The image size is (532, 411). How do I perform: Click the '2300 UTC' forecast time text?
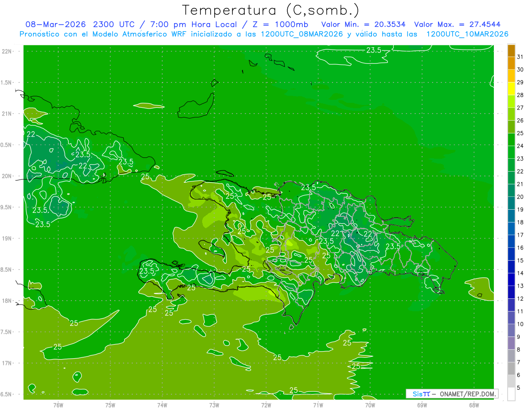pos(113,25)
